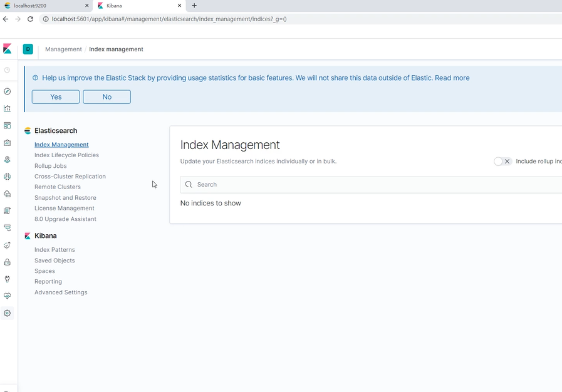Click the Index management breadcrumb

point(116,49)
